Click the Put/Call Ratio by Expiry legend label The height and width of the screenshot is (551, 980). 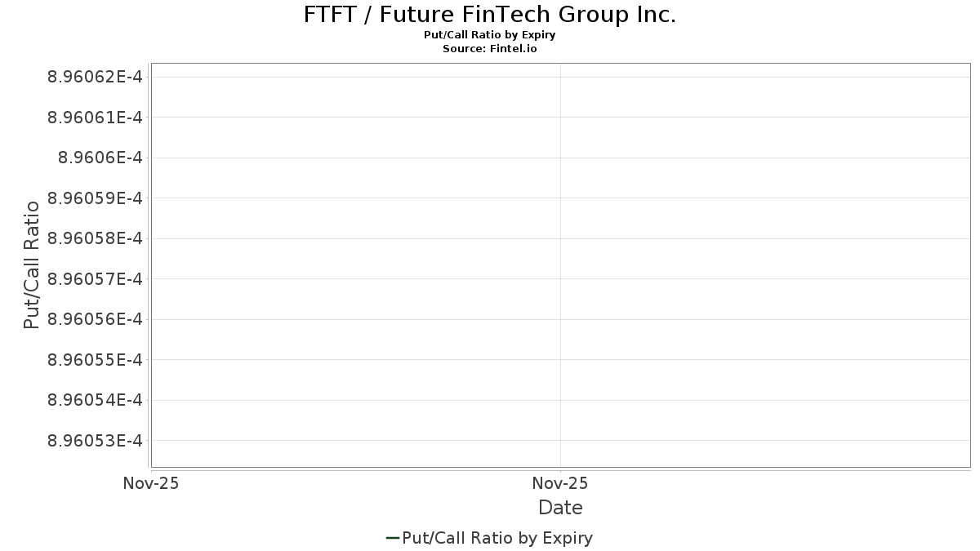497,538
